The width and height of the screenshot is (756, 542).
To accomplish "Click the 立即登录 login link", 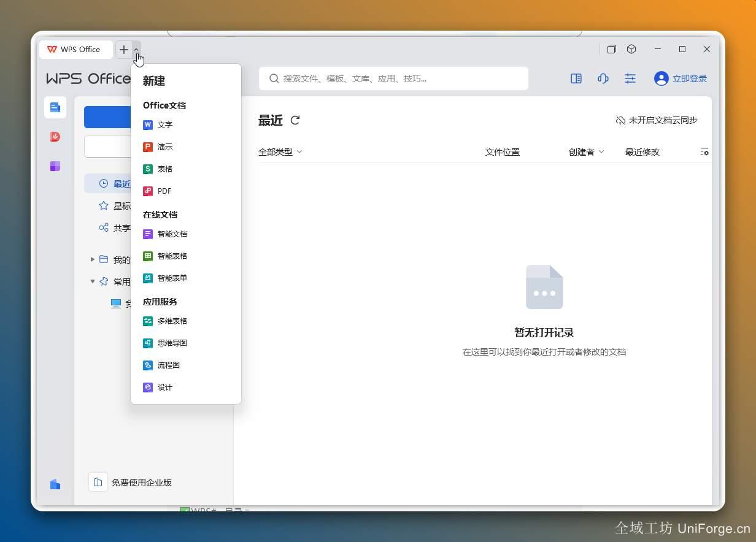I will click(690, 78).
